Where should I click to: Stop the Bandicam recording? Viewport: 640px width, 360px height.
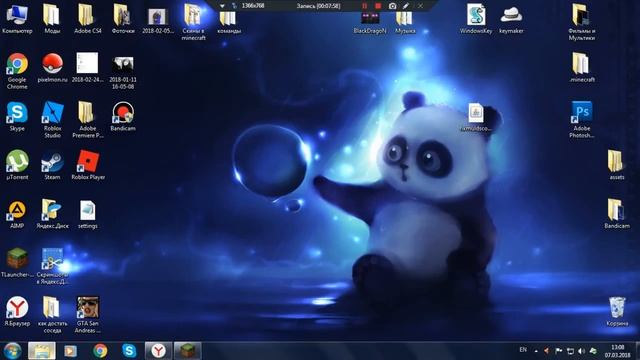click(378, 6)
